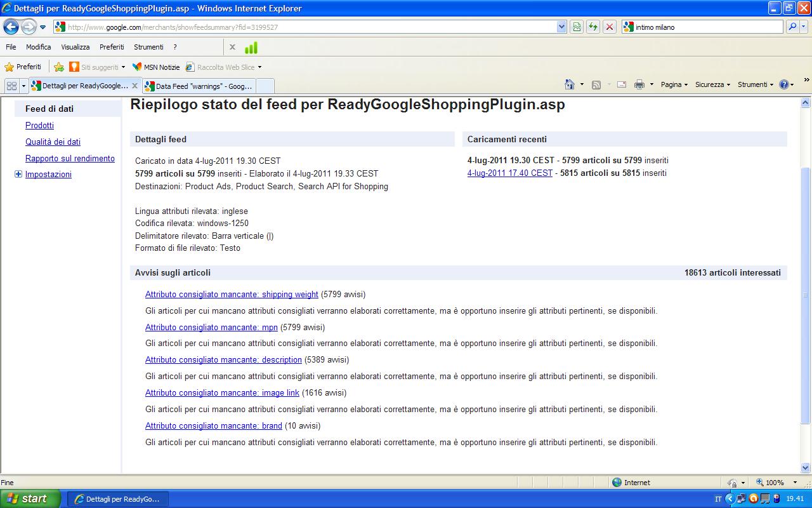Expand the address bar URL dropdown arrow
The height and width of the screenshot is (508, 812).
[x=561, y=27]
